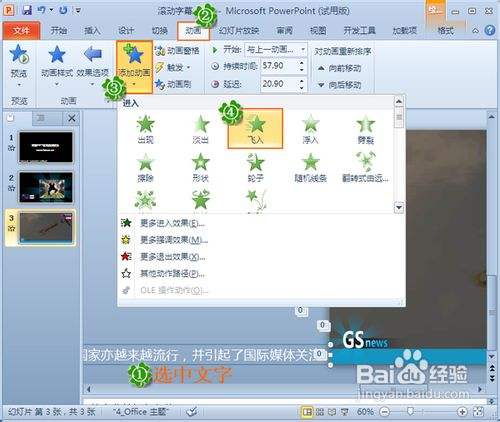This screenshot has width=500, height=422.
Task: Open the customize quick access toolbar arrow
Action: tap(78, 10)
